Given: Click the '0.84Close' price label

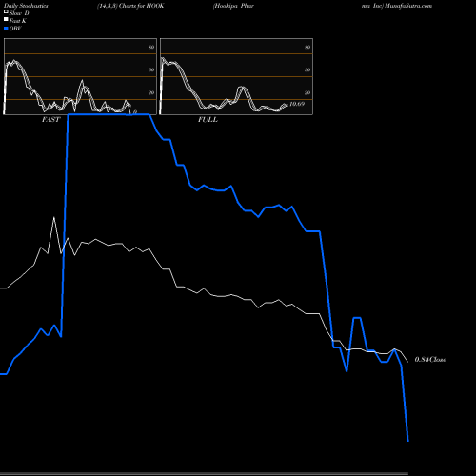Looking at the screenshot, I should [x=430, y=360].
